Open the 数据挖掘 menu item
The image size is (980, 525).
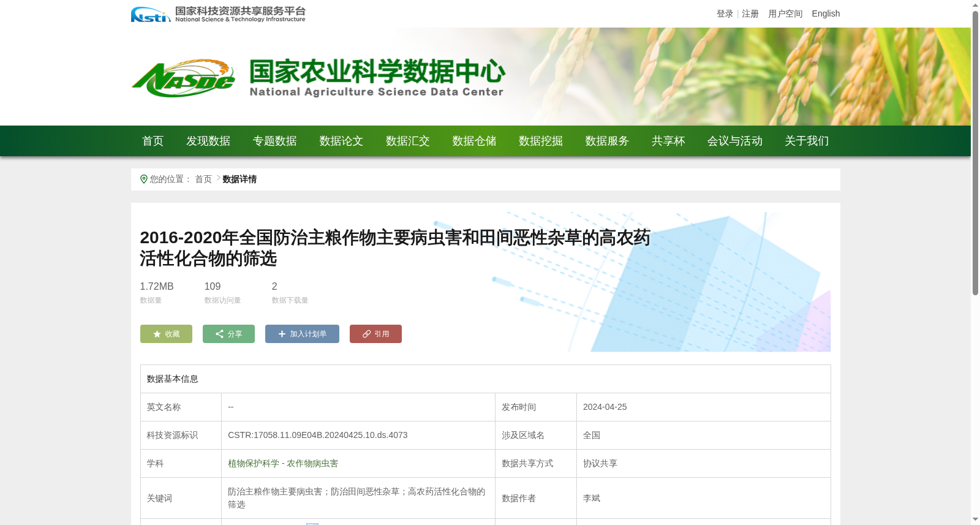541,141
